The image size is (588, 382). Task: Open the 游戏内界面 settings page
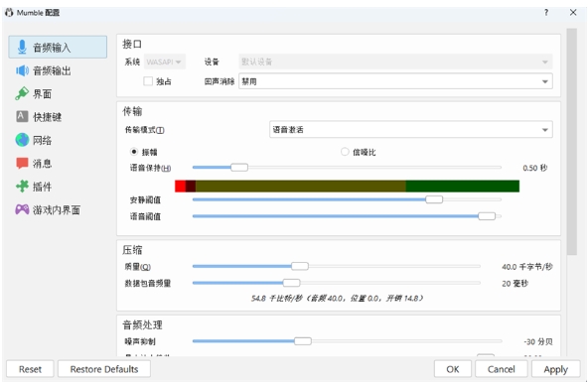(x=58, y=209)
